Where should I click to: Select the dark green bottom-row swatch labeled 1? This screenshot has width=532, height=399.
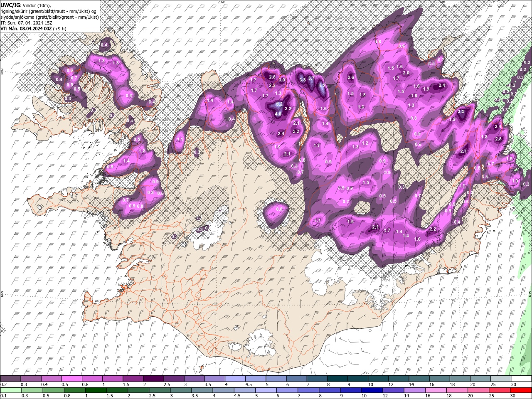(97, 390)
